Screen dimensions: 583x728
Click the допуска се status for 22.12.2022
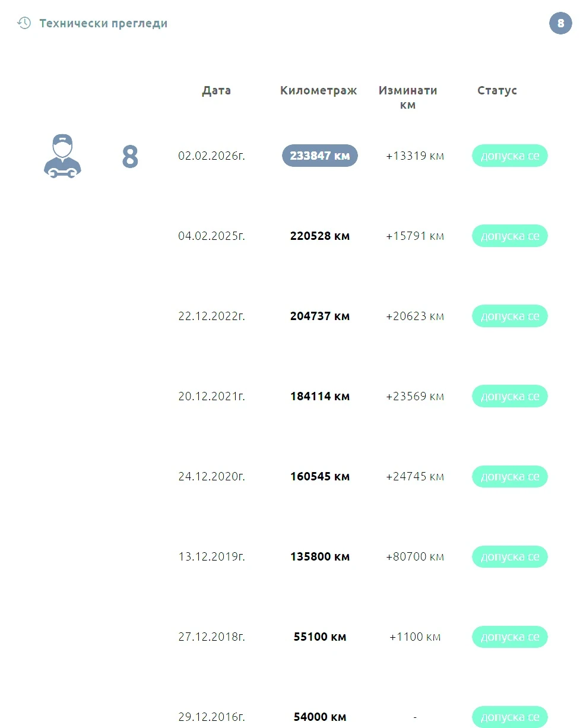pyautogui.click(x=509, y=316)
